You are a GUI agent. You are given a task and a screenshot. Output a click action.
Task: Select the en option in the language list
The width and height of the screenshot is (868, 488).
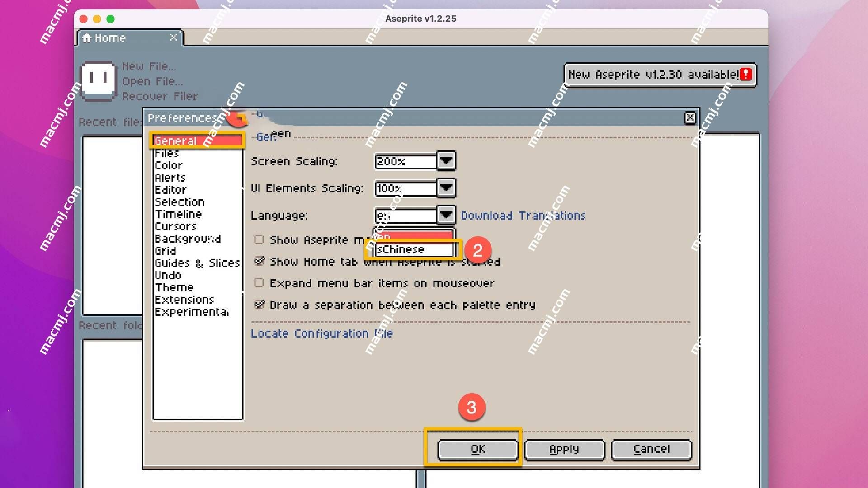(414, 236)
